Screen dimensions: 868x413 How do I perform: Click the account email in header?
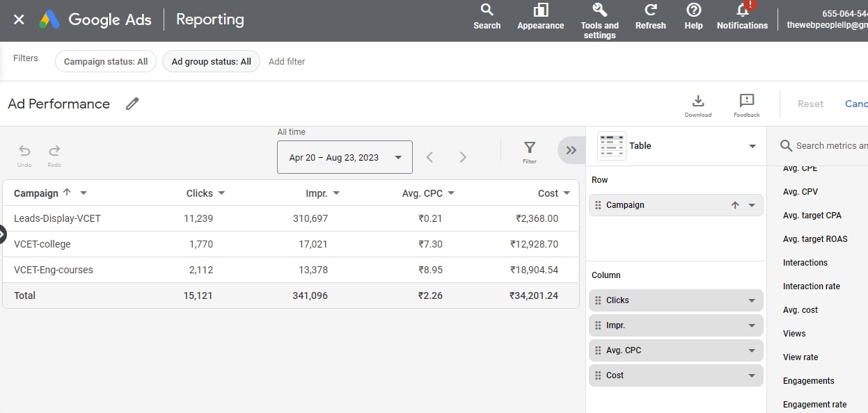click(x=827, y=25)
